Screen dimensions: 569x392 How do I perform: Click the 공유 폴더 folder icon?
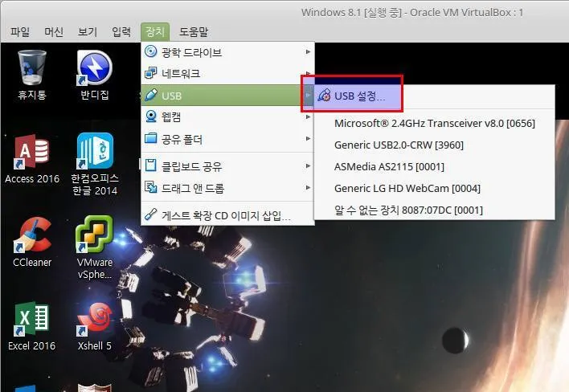[150, 138]
